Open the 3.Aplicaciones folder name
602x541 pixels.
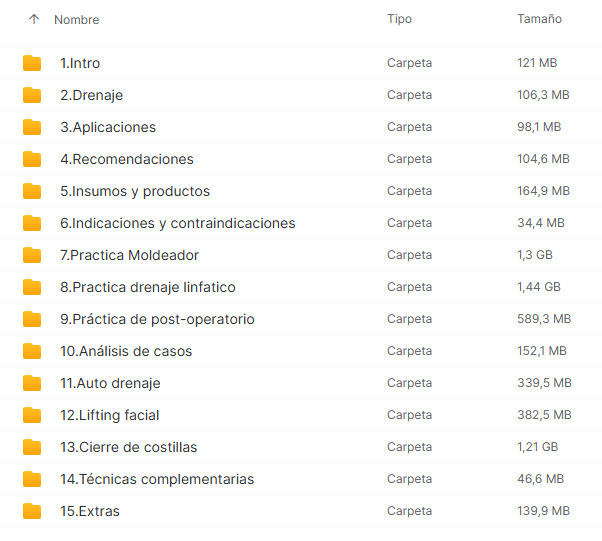[x=108, y=127]
